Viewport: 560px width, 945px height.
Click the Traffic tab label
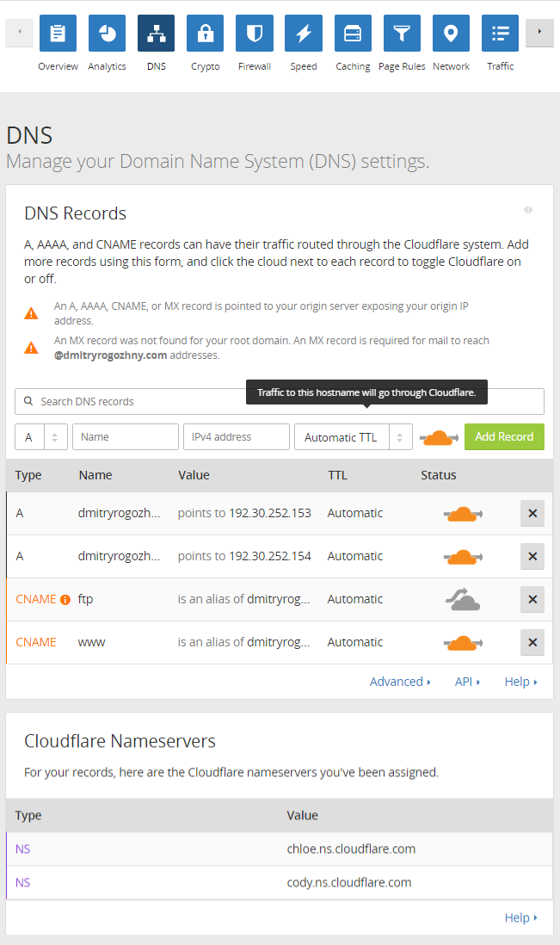[x=501, y=66]
